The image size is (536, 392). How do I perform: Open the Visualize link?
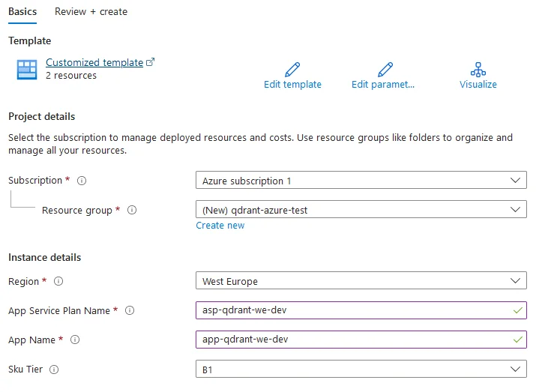click(478, 85)
